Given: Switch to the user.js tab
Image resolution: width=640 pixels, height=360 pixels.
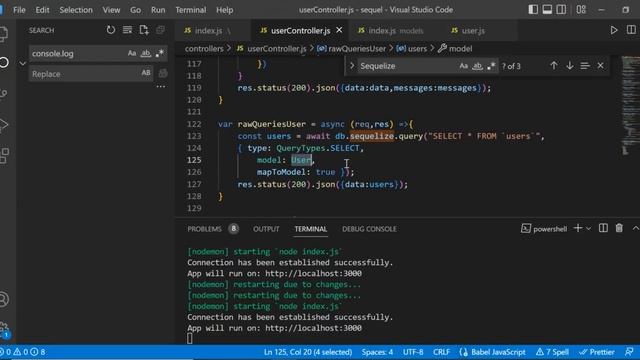Looking at the screenshot, I should 473,31.
